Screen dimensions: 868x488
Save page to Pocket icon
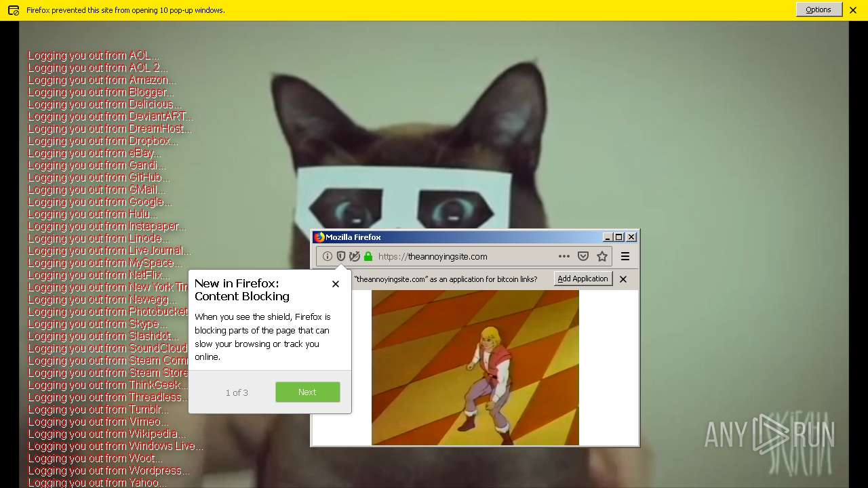click(x=583, y=256)
